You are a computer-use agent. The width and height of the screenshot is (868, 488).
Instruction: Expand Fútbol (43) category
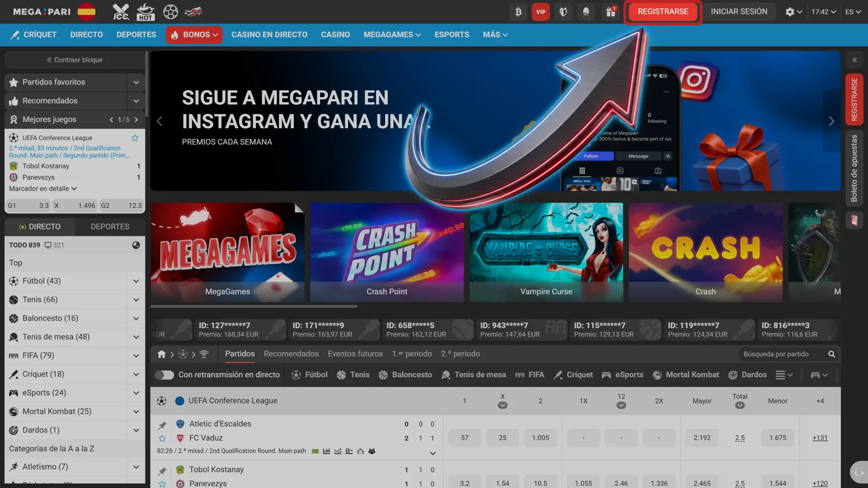(x=136, y=281)
